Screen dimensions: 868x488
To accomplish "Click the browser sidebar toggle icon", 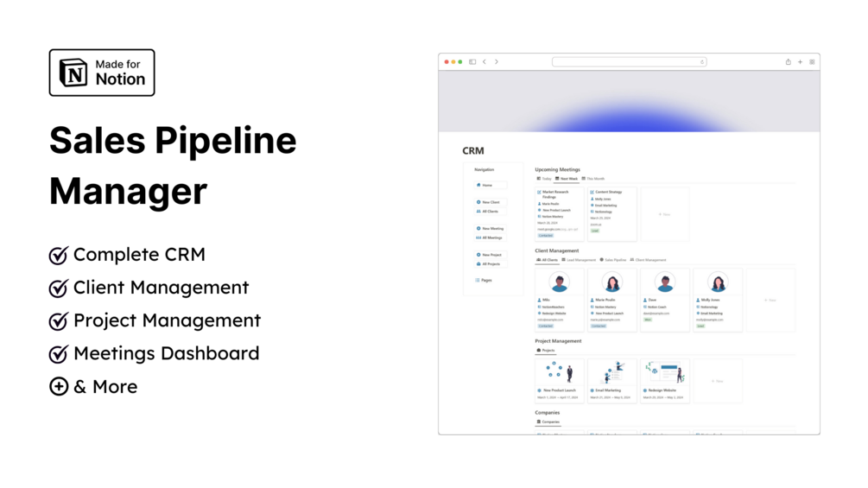I will tap(472, 62).
